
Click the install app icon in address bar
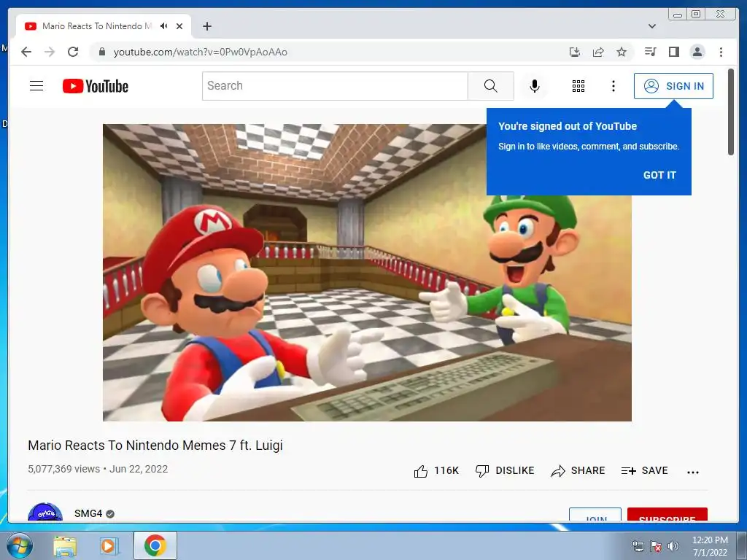click(x=575, y=52)
